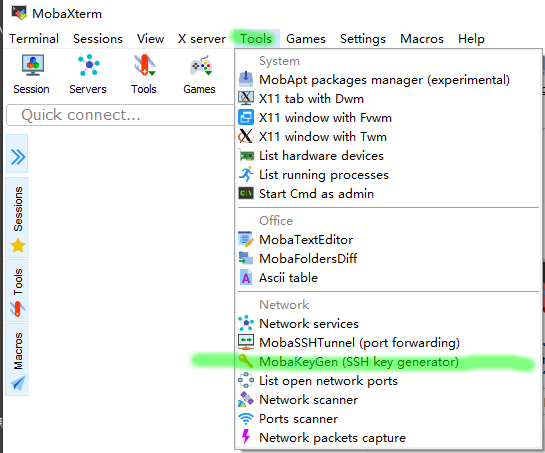Open the View menu

pyautogui.click(x=150, y=39)
